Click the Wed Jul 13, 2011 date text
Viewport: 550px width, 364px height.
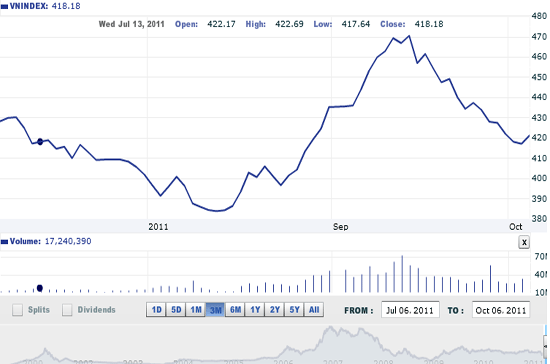click(132, 24)
